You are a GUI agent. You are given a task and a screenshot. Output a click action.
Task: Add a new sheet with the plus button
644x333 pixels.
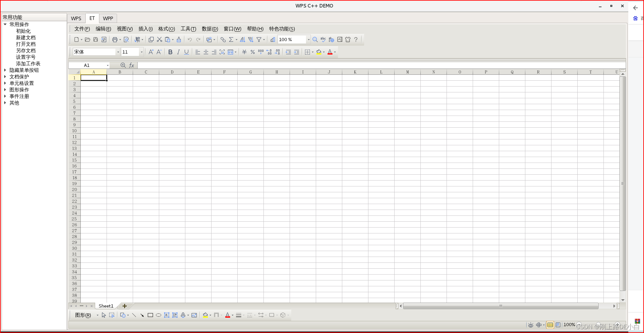coord(125,306)
